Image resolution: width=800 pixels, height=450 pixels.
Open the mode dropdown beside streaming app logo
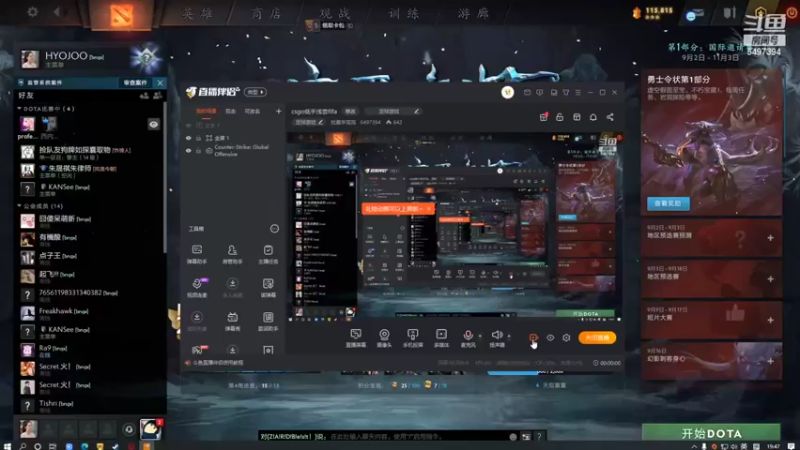(255, 92)
